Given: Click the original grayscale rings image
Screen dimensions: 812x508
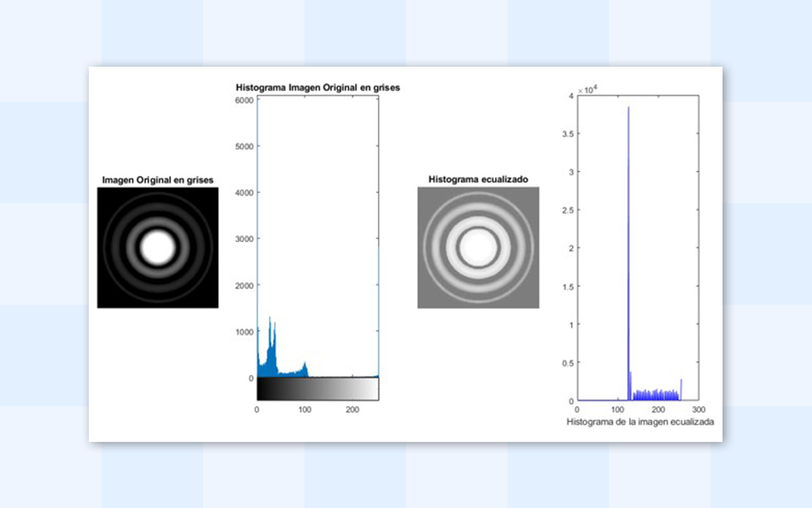Looking at the screenshot, I should point(157,248).
